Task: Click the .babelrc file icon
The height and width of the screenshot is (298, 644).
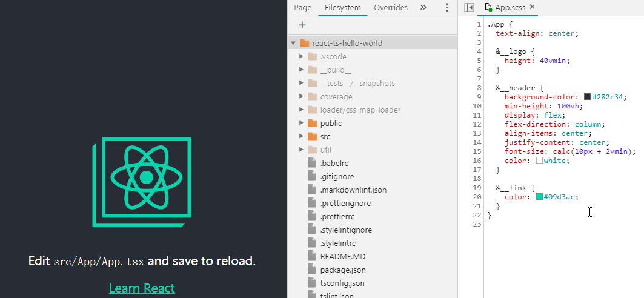Action: (312, 163)
